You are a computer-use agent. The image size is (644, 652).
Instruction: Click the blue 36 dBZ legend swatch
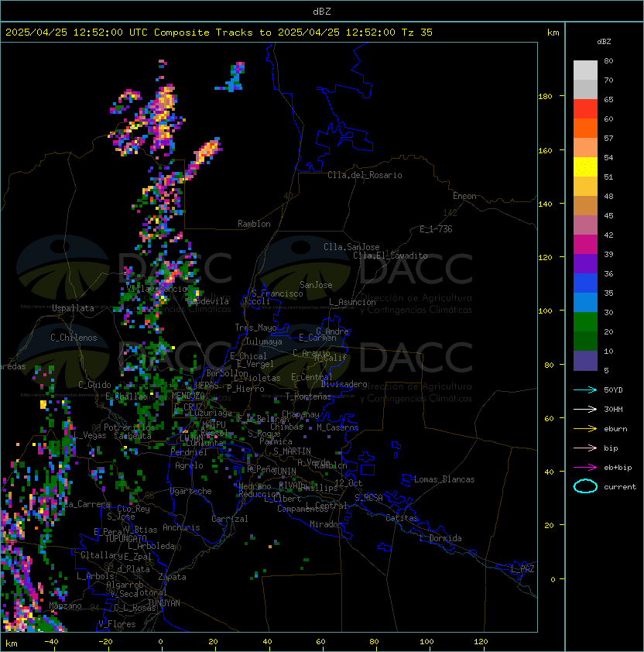tap(585, 283)
